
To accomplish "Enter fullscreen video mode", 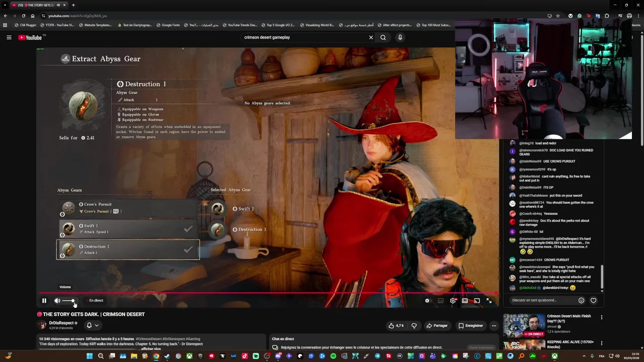I will click(x=489, y=301).
